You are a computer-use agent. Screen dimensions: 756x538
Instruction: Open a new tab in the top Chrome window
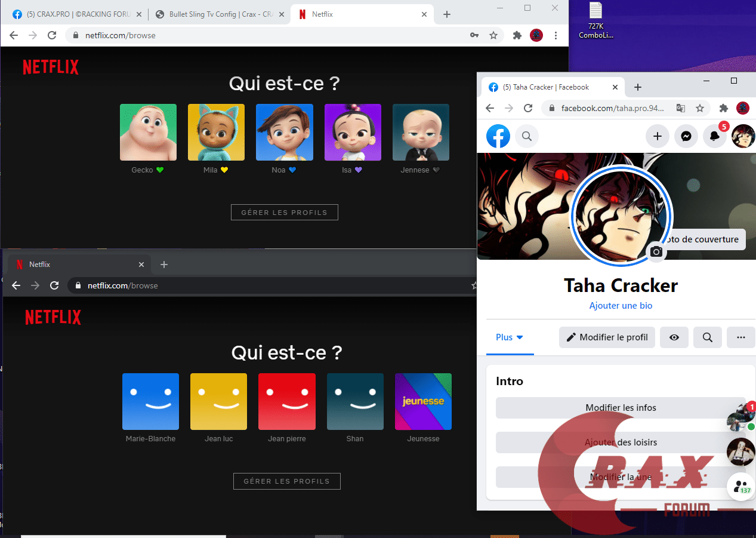[447, 14]
